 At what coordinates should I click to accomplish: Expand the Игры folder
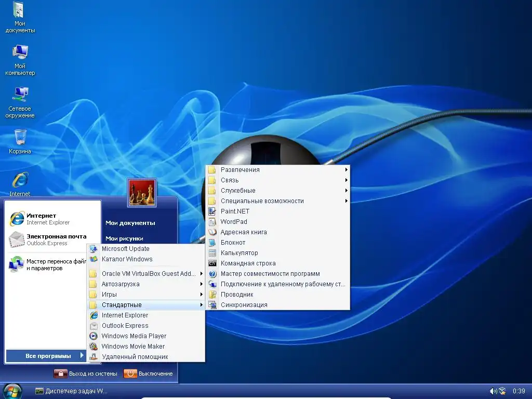tap(146, 295)
